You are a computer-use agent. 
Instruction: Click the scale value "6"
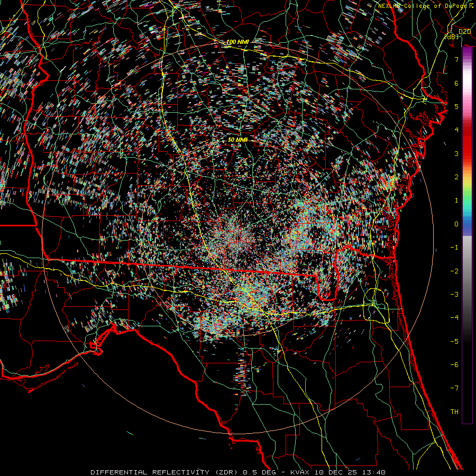click(x=456, y=83)
